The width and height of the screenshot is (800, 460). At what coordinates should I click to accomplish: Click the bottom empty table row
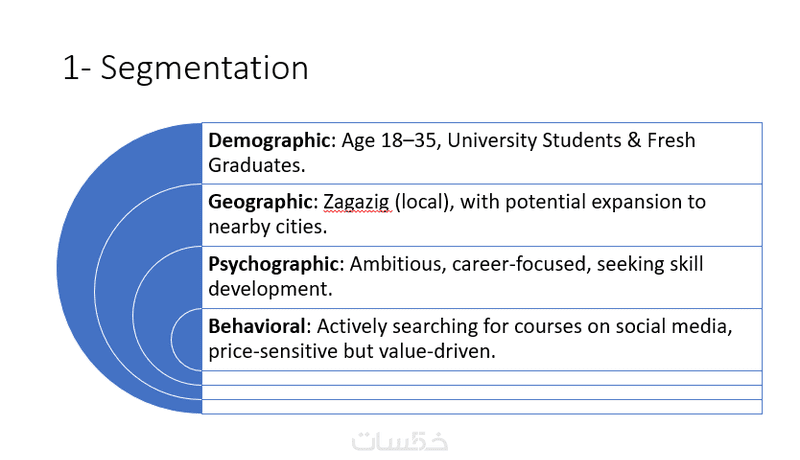480,406
